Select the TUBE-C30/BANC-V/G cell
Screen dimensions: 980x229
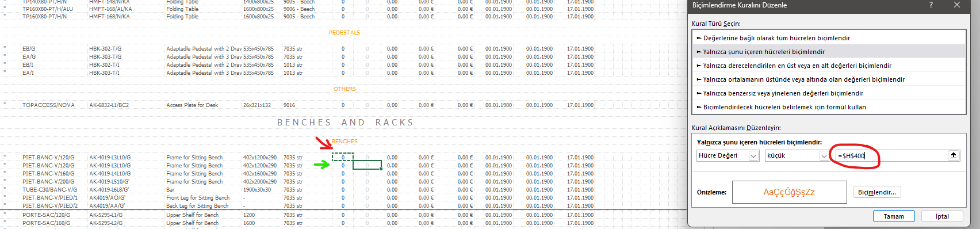point(49,190)
